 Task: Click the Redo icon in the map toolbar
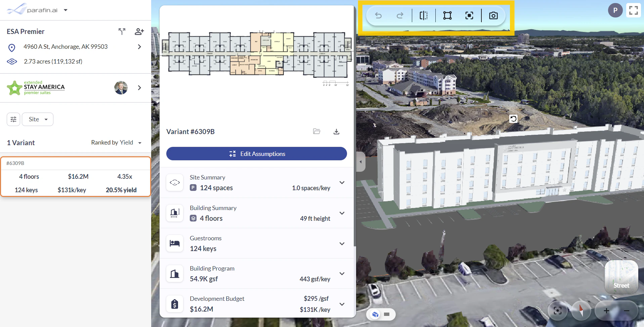coord(400,15)
